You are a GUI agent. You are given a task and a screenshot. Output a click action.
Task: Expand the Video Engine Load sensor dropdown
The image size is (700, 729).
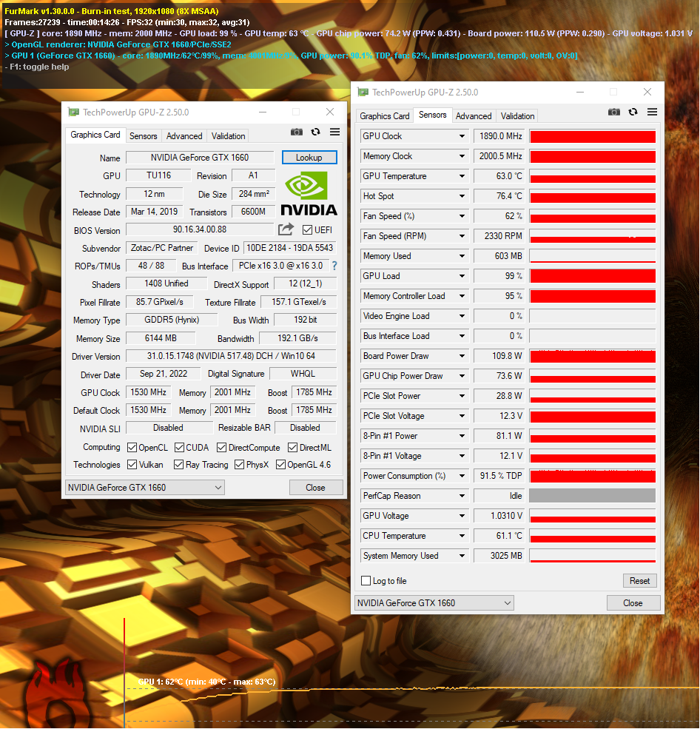click(x=462, y=316)
